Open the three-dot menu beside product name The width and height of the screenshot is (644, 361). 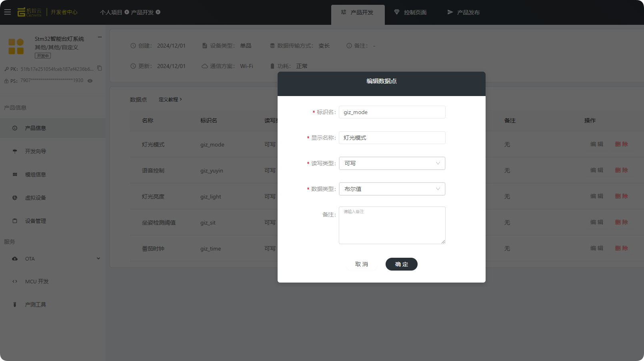pyautogui.click(x=100, y=37)
